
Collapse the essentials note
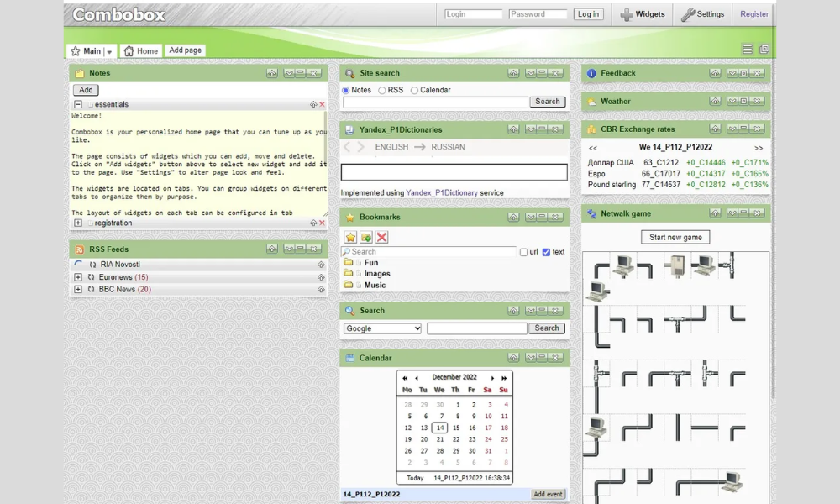click(x=78, y=104)
